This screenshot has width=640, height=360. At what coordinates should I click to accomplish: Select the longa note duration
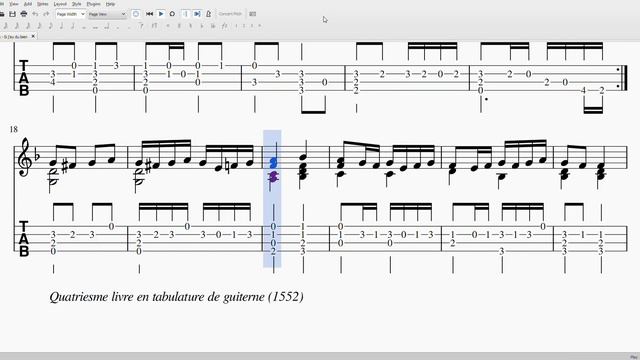[x=106, y=26]
